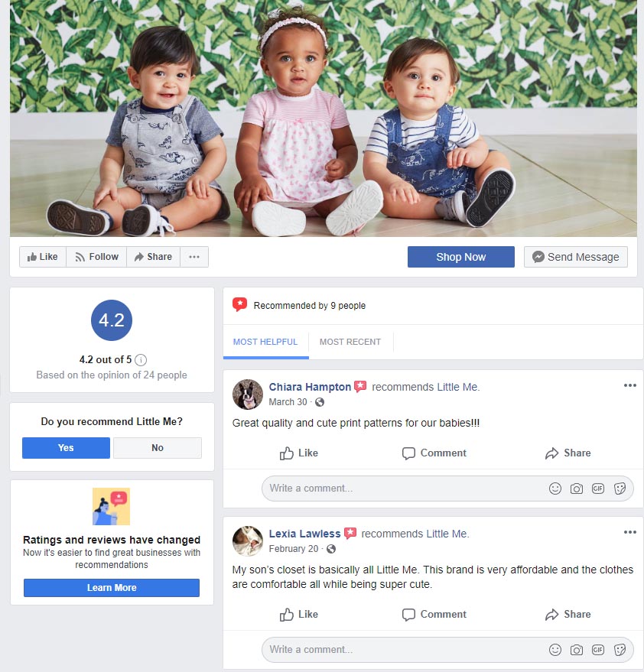Click Send Message button
Image resolution: width=644 pixels, height=672 pixels.
[575, 257]
